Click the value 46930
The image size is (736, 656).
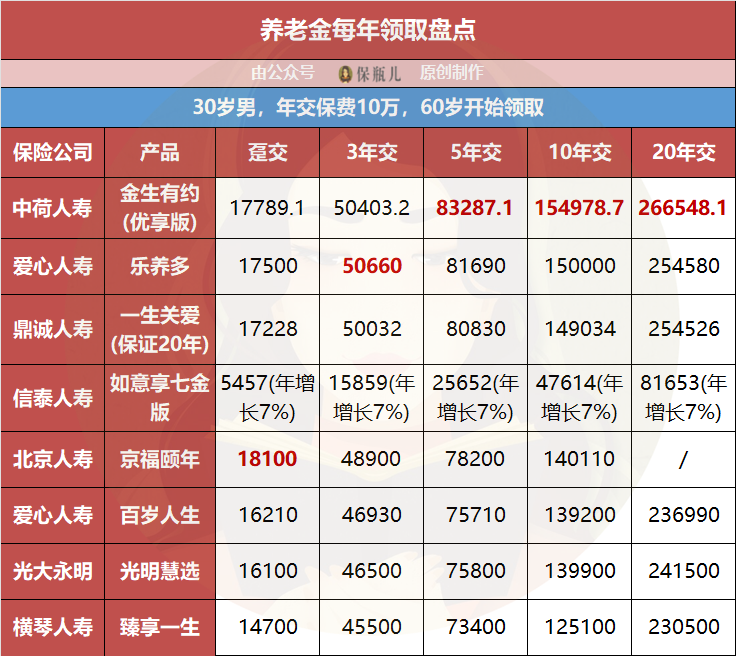point(372,515)
